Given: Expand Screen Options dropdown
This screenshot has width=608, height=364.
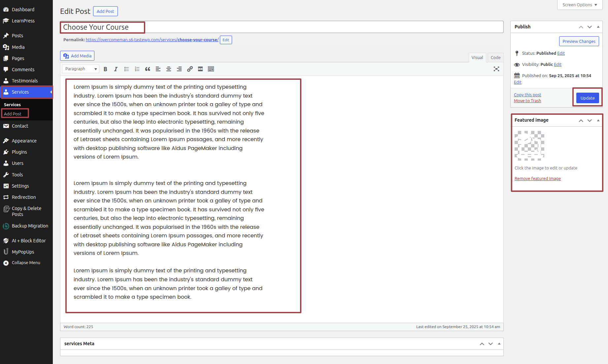Looking at the screenshot, I should click(580, 5).
